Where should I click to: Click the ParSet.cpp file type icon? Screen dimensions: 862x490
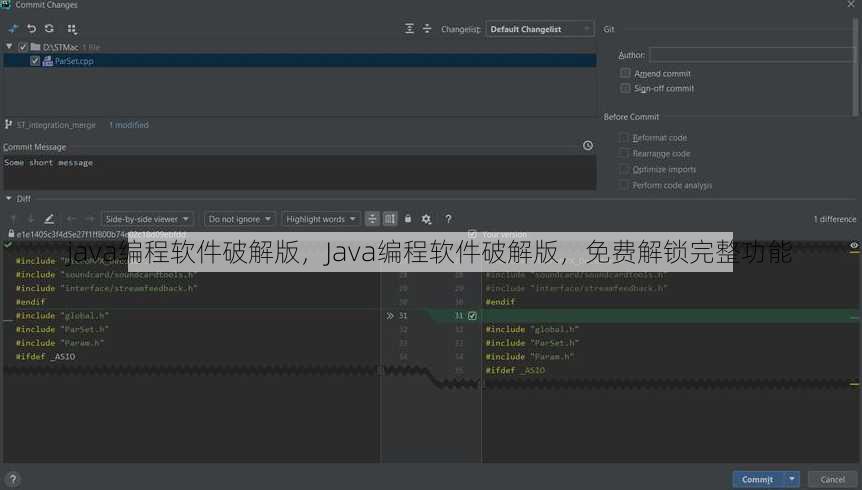point(48,61)
